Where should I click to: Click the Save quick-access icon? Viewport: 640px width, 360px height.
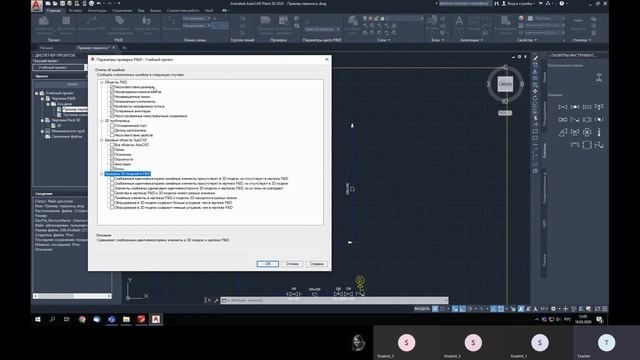pos(62,3)
